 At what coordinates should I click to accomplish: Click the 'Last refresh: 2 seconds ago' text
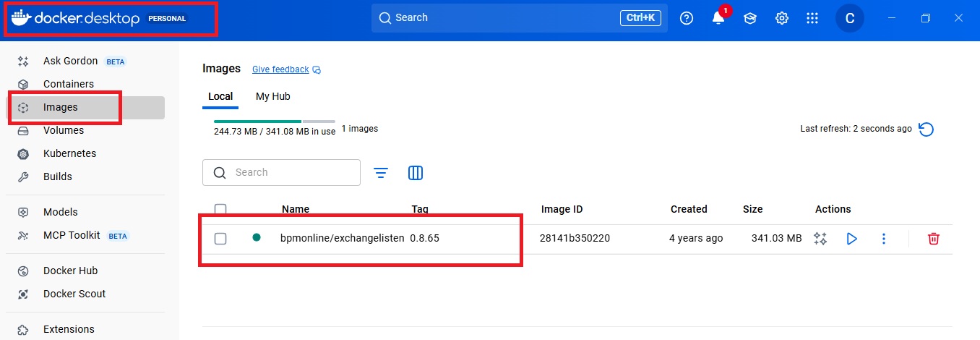(x=856, y=129)
